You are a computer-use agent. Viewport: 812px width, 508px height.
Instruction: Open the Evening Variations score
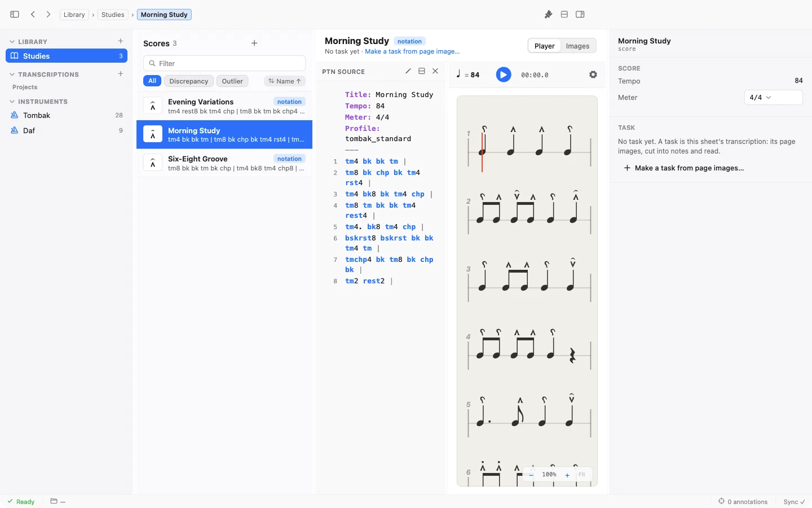224,106
